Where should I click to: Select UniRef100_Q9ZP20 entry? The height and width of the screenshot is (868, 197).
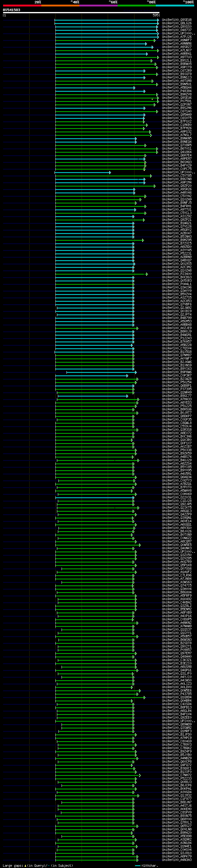tap(177, 186)
